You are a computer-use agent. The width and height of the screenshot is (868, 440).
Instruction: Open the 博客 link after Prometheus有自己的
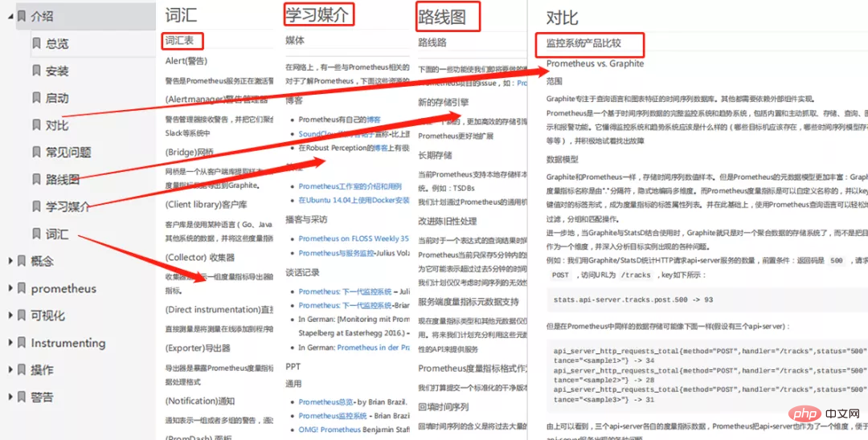(x=374, y=120)
